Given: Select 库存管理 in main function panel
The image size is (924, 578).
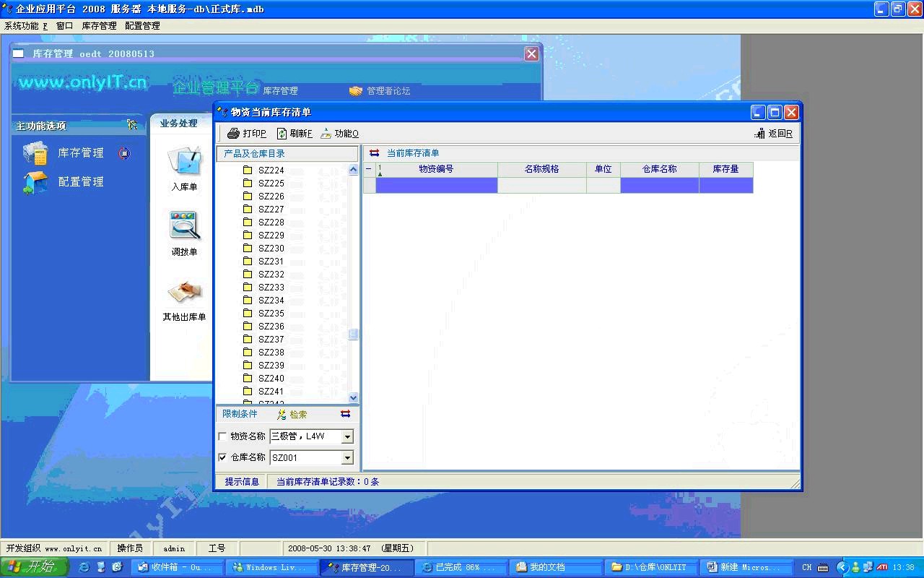Looking at the screenshot, I should pyautogui.click(x=80, y=153).
